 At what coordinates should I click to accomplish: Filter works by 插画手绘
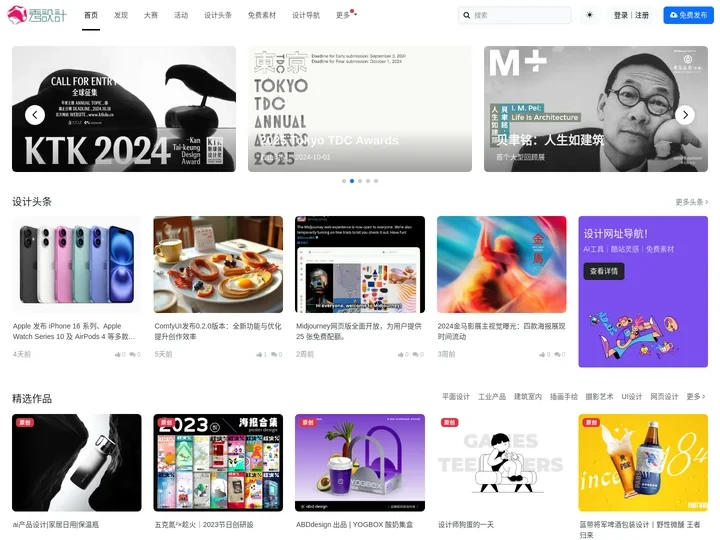click(564, 397)
